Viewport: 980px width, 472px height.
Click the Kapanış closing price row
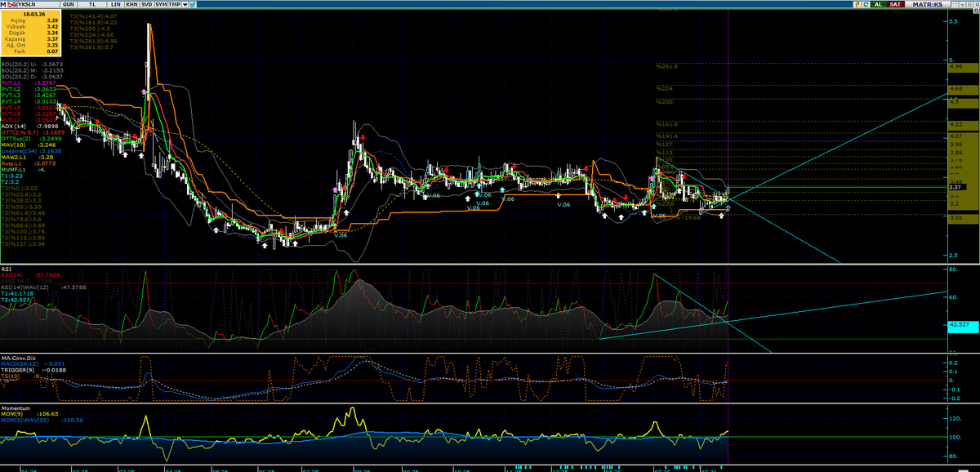pyautogui.click(x=32, y=38)
